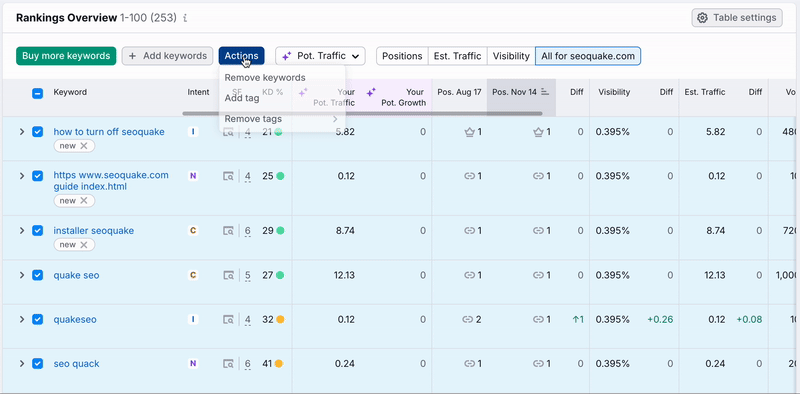Uncheck the 'quakeseo' row checkbox
Viewport: 800px width, 394px height.
coord(37,319)
